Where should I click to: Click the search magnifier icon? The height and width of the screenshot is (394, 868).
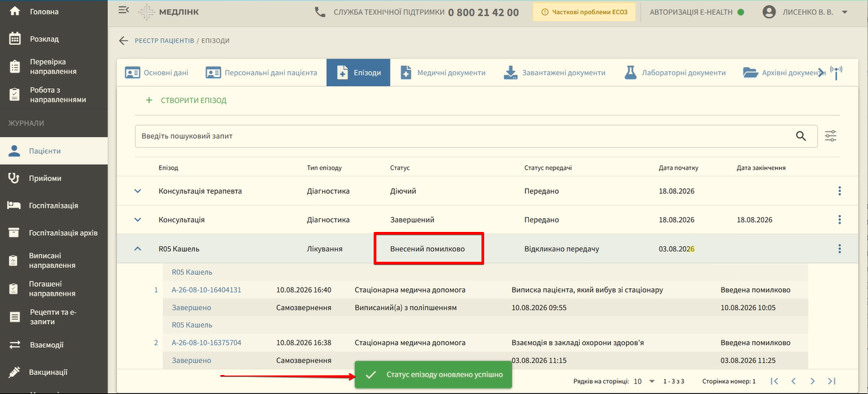click(802, 136)
